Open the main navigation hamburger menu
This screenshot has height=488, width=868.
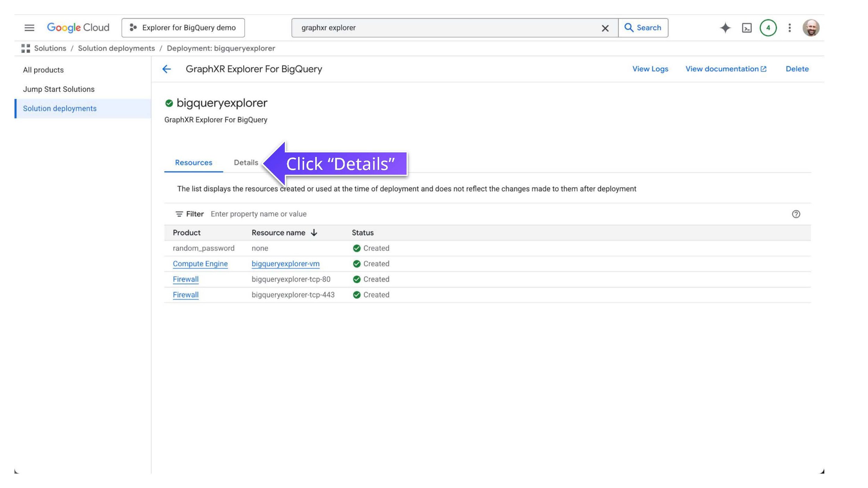(x=30, y=28)
